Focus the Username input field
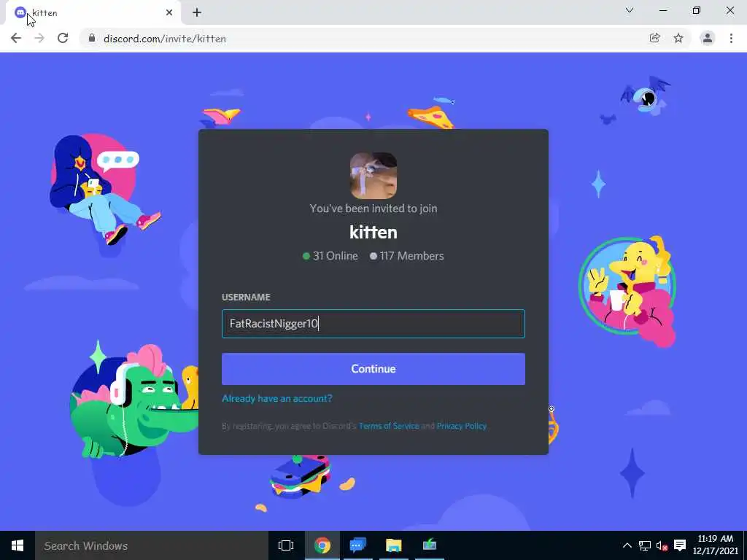The image size is (747, 560). [373, 324]
